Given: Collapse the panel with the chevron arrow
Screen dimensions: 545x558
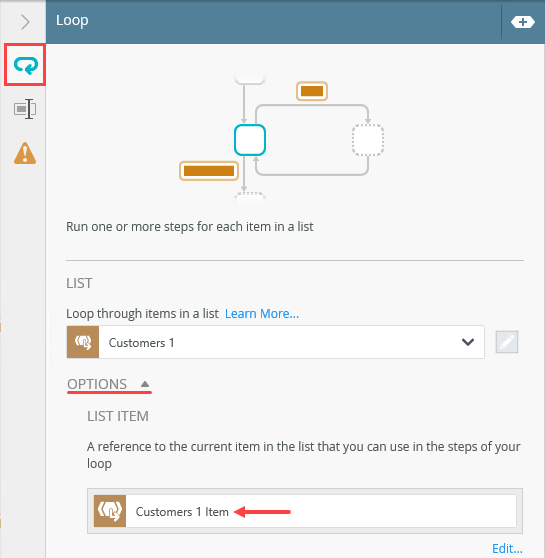Looking at the screenshot, I should pyautogui.click(x=25, y=22).
